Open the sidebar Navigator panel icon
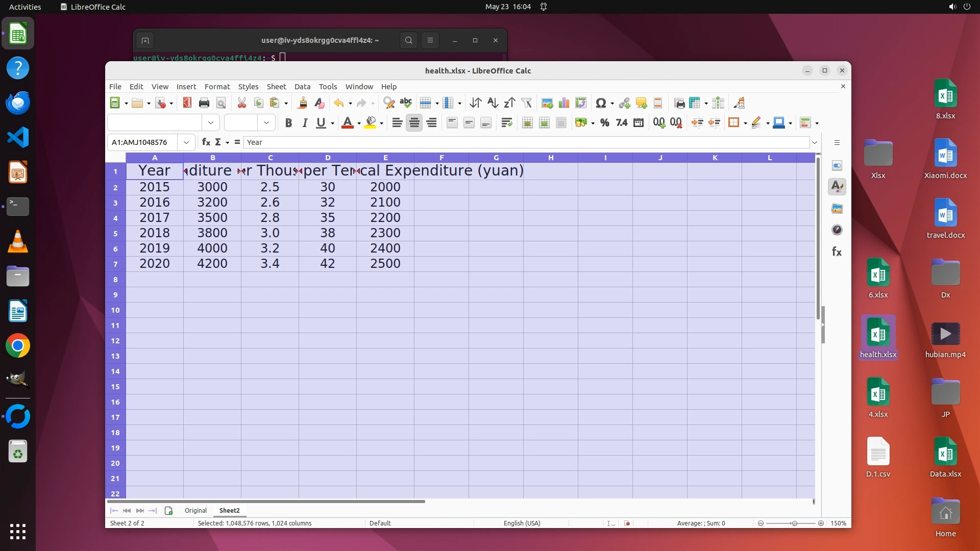The width and height of the screenshot is (980, 551). click(x=837, y=230)
